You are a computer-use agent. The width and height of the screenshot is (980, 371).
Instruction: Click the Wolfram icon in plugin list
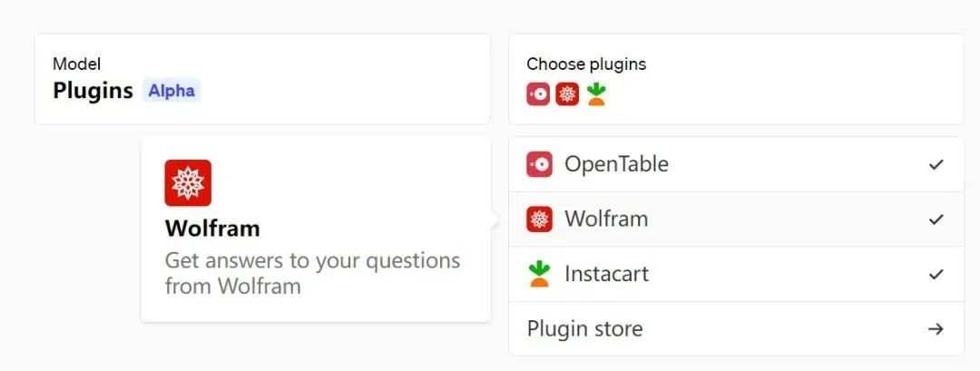539,220
